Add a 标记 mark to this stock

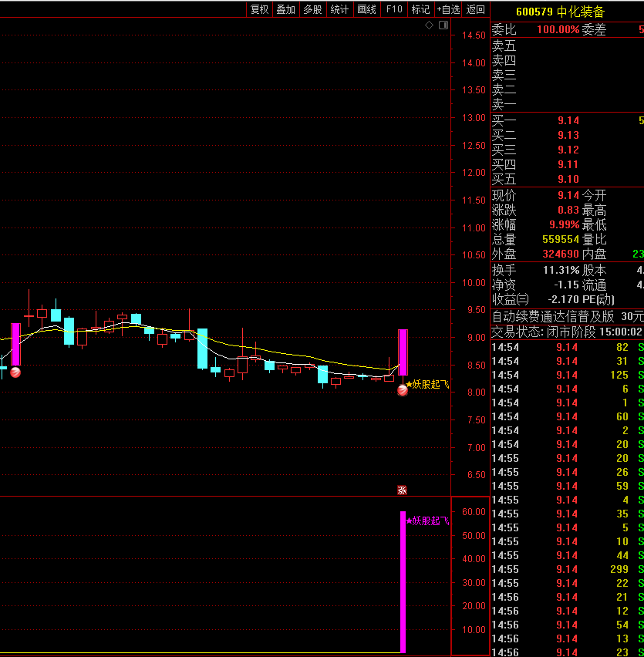(x=420, y=9)
